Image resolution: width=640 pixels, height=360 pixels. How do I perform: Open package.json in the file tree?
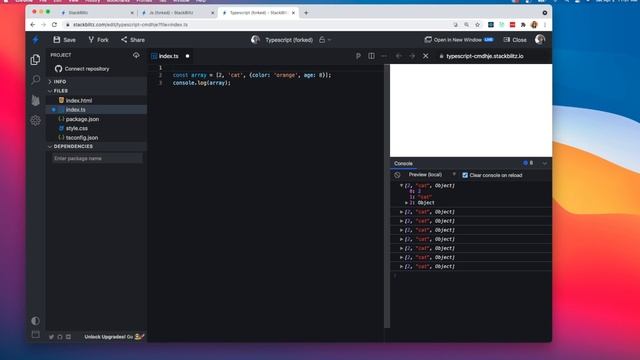82,119
